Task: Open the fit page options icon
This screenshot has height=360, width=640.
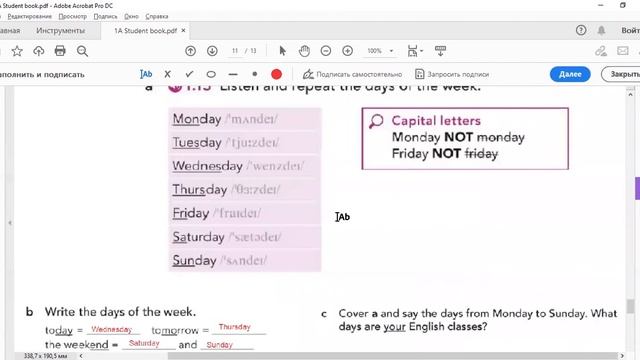Action: point(415,51)
